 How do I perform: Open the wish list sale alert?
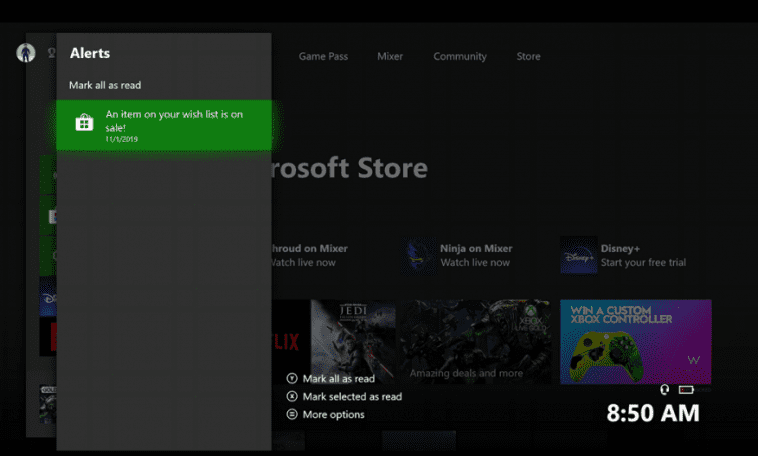164,125
